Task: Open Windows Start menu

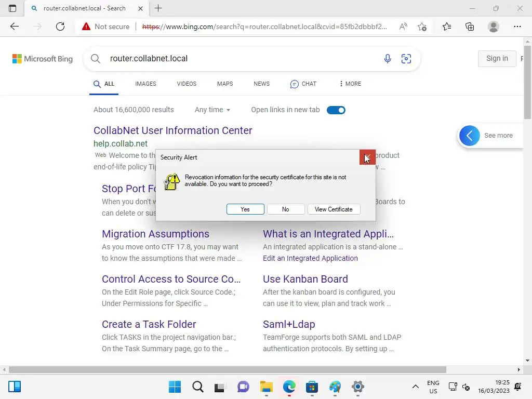Action: coord(175,387)
